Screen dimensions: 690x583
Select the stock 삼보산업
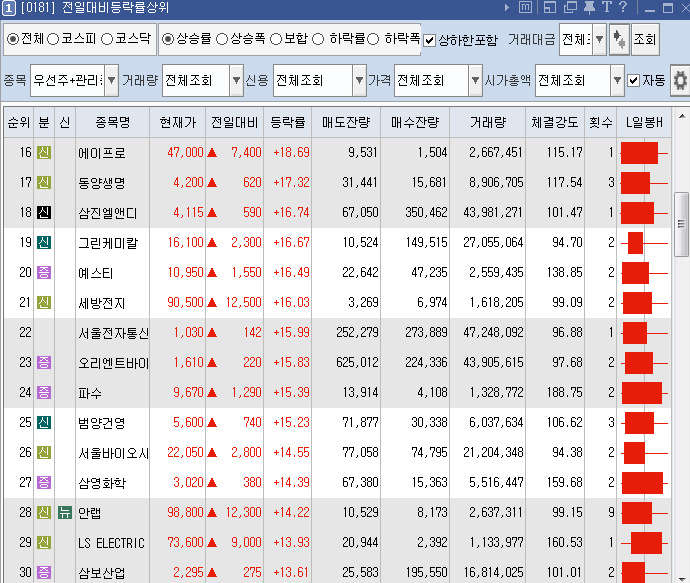(102, 573)
